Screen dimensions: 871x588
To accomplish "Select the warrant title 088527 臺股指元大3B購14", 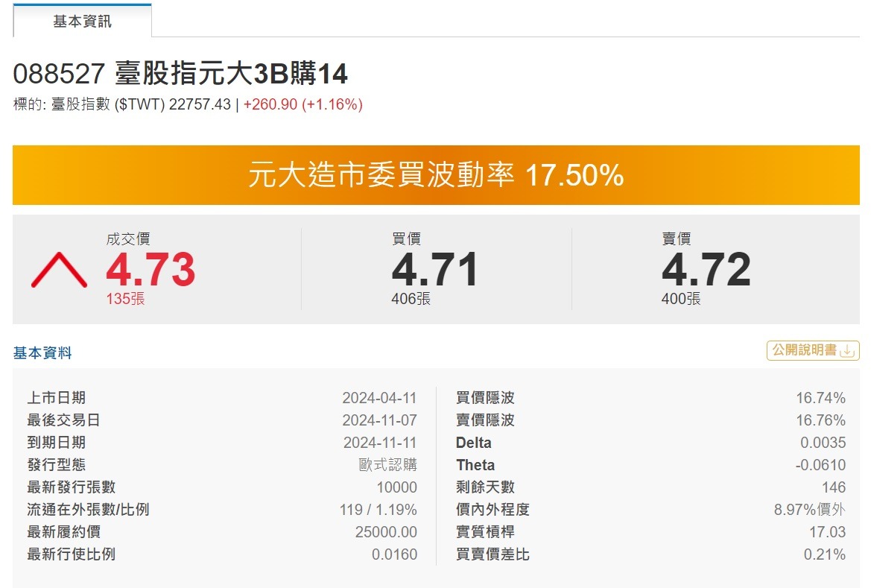I will (180, 73).
